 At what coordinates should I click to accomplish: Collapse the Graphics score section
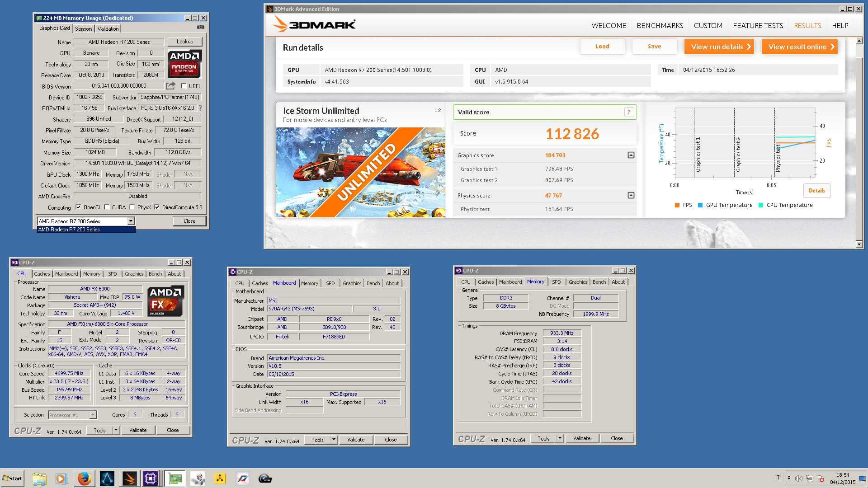631,155
